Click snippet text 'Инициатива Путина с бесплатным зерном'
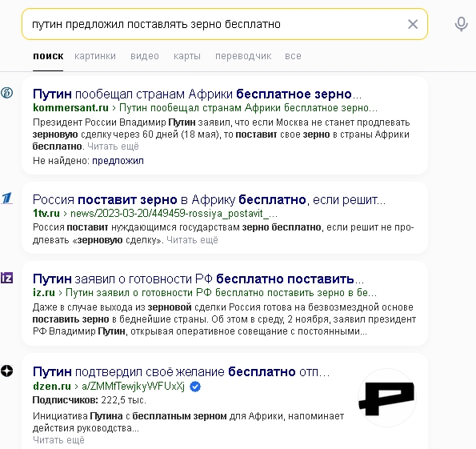The image size is (476, 449). (x=130, y=416)
